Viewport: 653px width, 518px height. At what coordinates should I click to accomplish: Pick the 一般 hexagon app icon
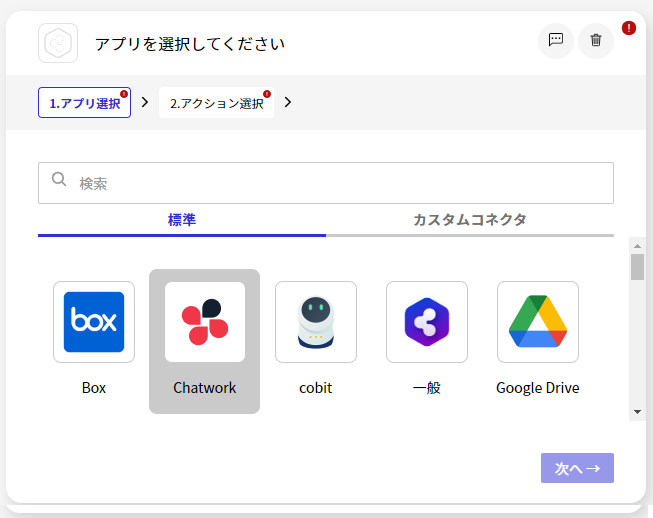point(426,322)
